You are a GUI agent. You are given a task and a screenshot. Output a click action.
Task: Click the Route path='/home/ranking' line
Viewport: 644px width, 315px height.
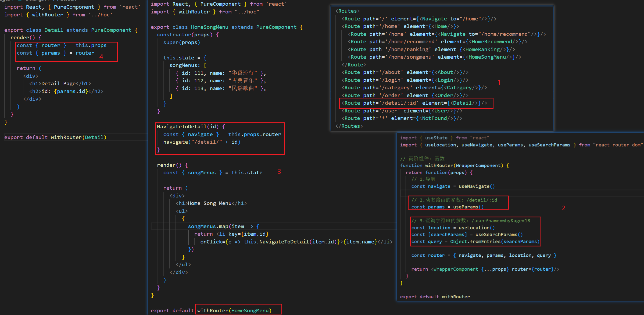[431, 49]
